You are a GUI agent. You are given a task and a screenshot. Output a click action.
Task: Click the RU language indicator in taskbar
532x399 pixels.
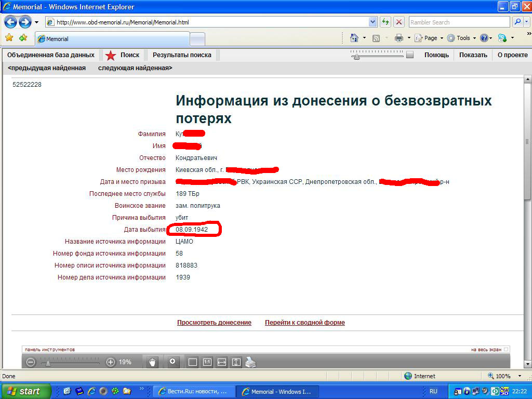coord(433,391)
